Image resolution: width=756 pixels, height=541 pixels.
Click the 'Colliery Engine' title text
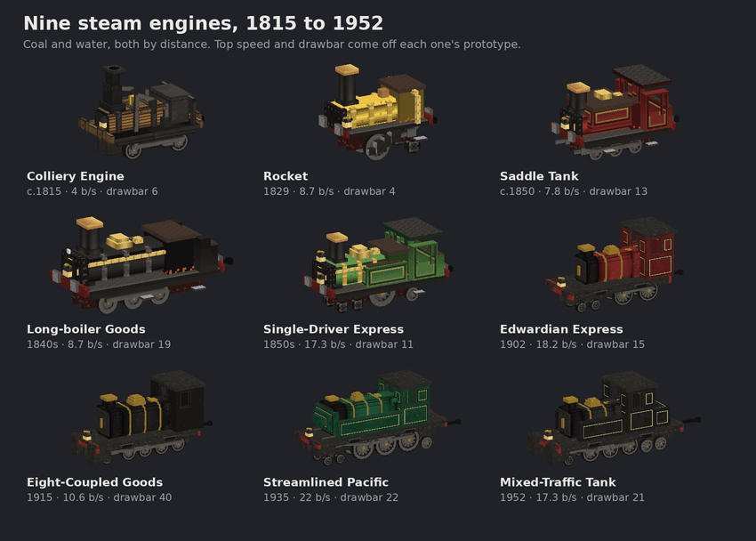[76, 176]
